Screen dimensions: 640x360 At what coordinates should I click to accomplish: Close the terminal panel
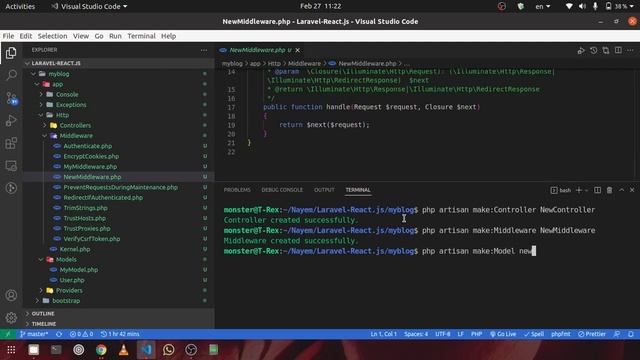pos(632,190)
